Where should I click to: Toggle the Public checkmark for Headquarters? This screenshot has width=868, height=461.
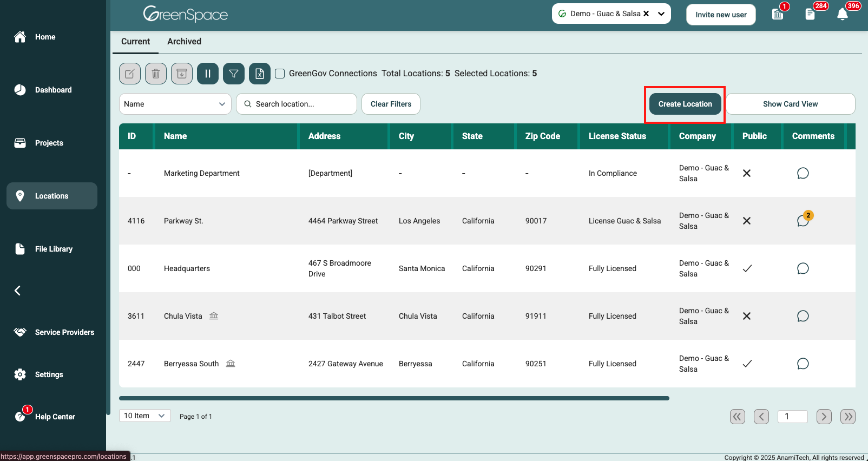pos(747,268)
